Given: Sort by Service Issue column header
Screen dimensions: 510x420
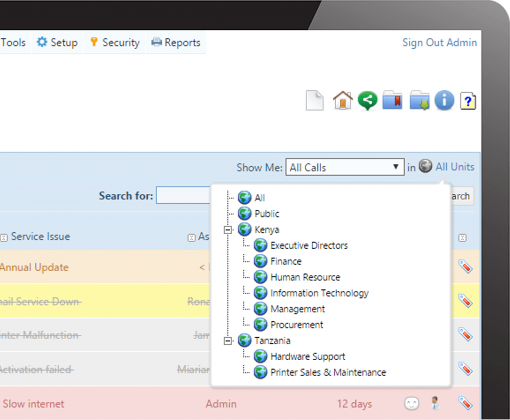Looking at the screenshot, I should [40, 236].
